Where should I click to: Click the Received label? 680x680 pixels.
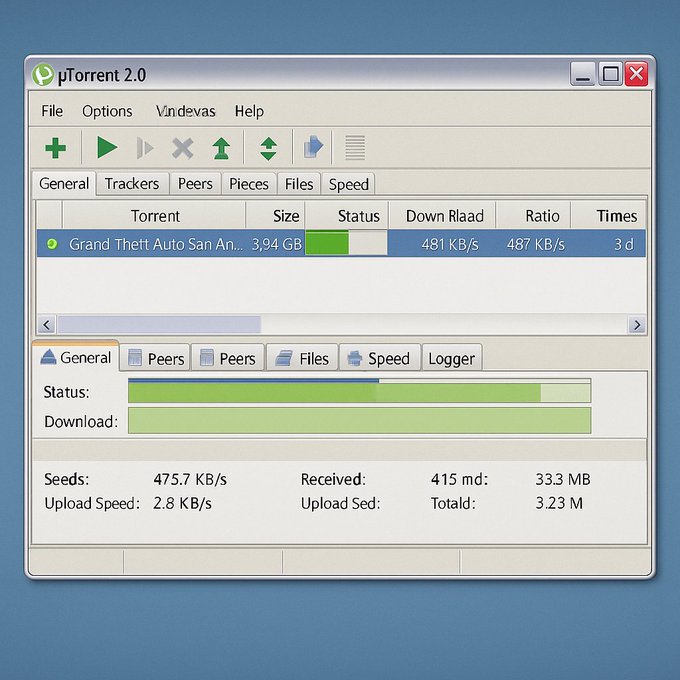333,479
